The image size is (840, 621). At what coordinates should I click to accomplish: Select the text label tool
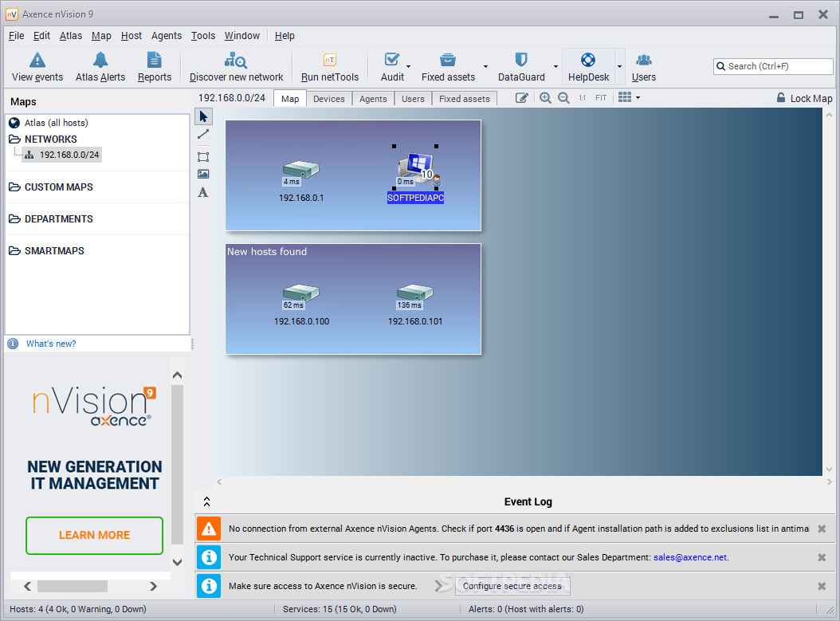(203, 192)
